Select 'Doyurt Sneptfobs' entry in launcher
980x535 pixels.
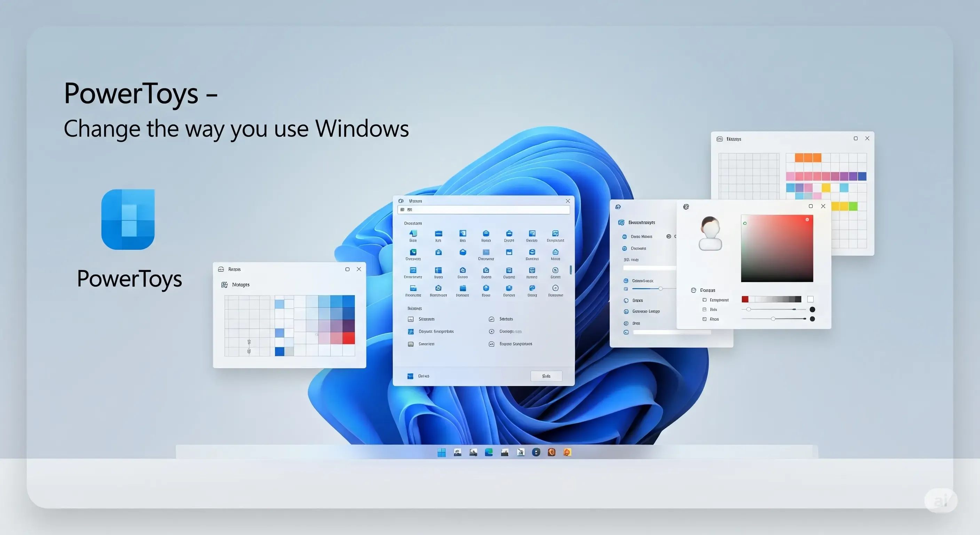click(431, 332)
